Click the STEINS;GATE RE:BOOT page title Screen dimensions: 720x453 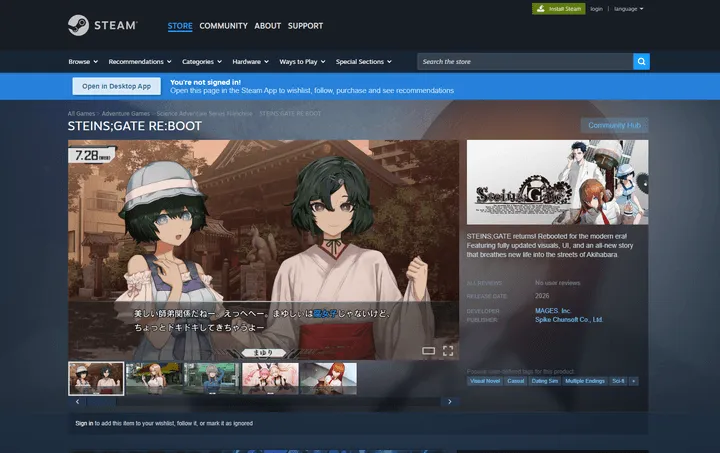click(x=135, y=126)
